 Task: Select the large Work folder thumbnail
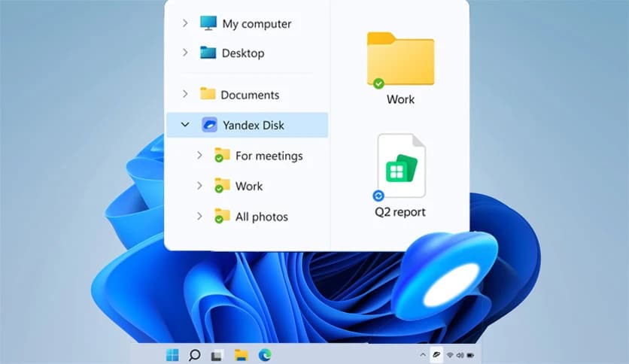(400, 59)
